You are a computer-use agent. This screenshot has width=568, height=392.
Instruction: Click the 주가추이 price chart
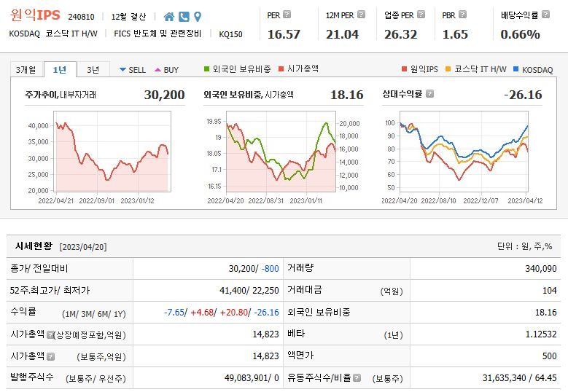click(112, 152)
